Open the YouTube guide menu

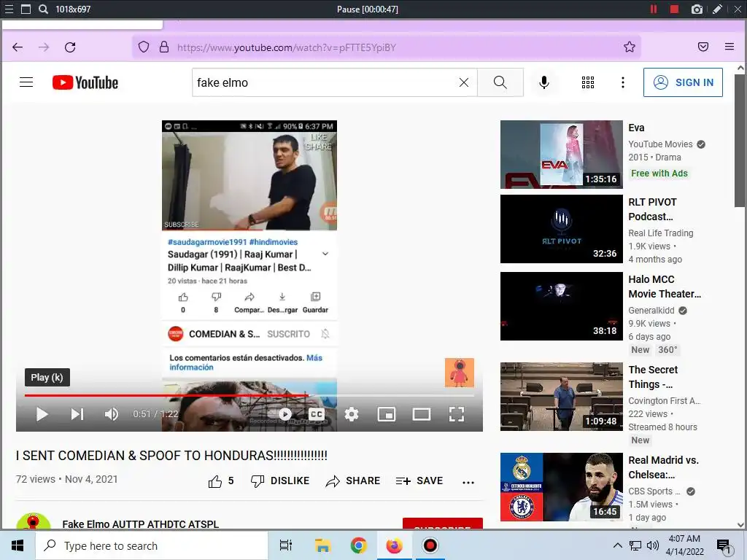[x=26, y=82]
